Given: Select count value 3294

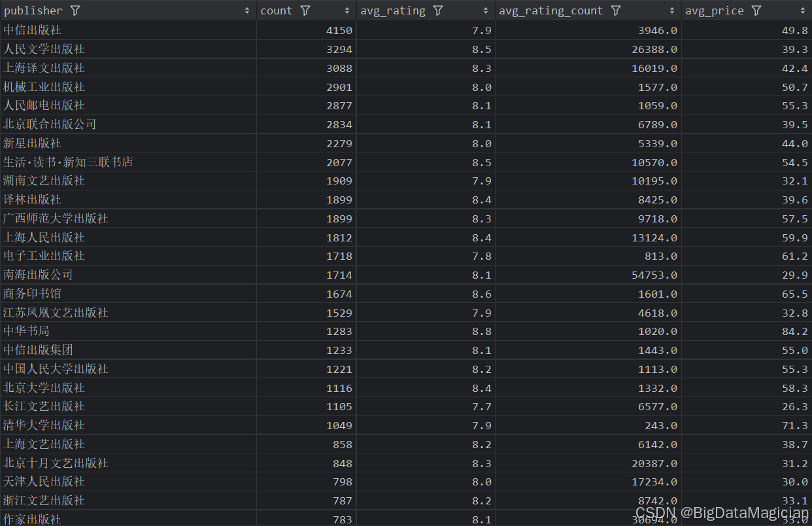Looking at the screenshot, I should coord(339,50).
